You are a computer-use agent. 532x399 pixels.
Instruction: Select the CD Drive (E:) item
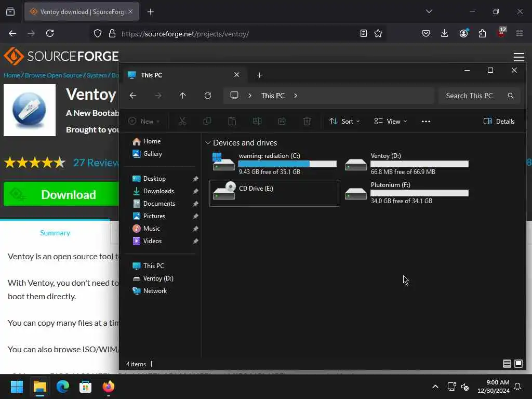(x=274, y=193)
